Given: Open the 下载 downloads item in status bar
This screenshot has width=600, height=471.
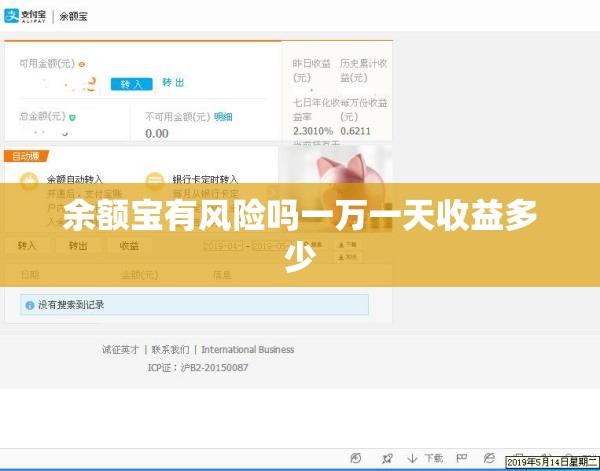Looking at the screenshot, I should click(425, 458).
